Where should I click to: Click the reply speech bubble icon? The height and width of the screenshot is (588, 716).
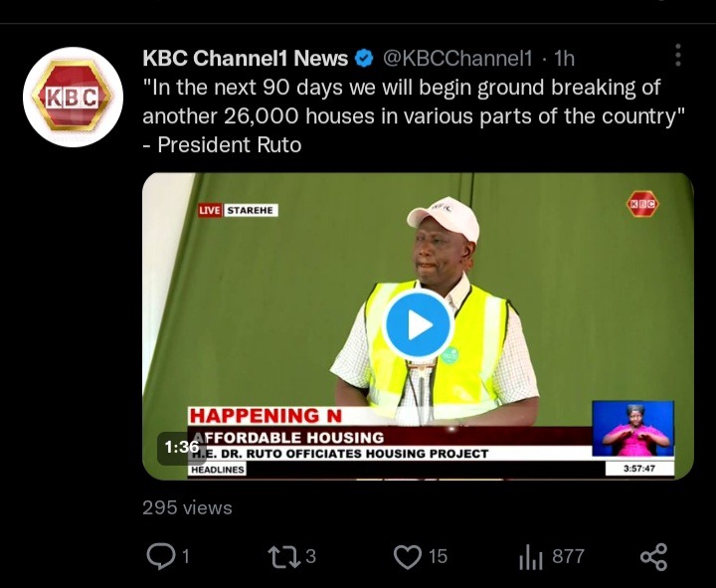[161, 556]
